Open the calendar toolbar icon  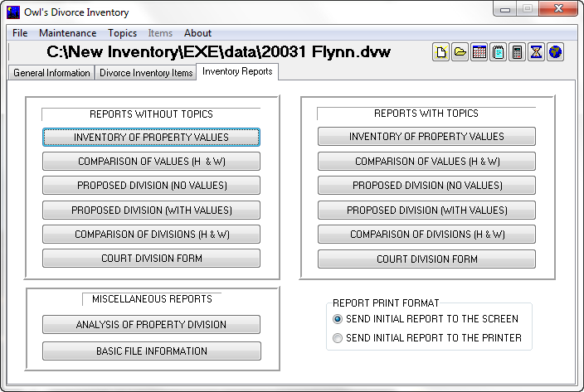click(479, 52)
